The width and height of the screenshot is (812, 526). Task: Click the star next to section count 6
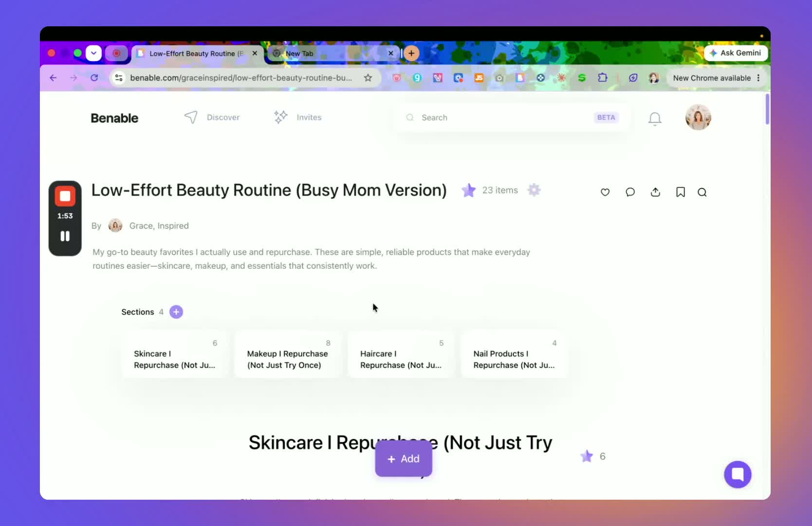587,456
